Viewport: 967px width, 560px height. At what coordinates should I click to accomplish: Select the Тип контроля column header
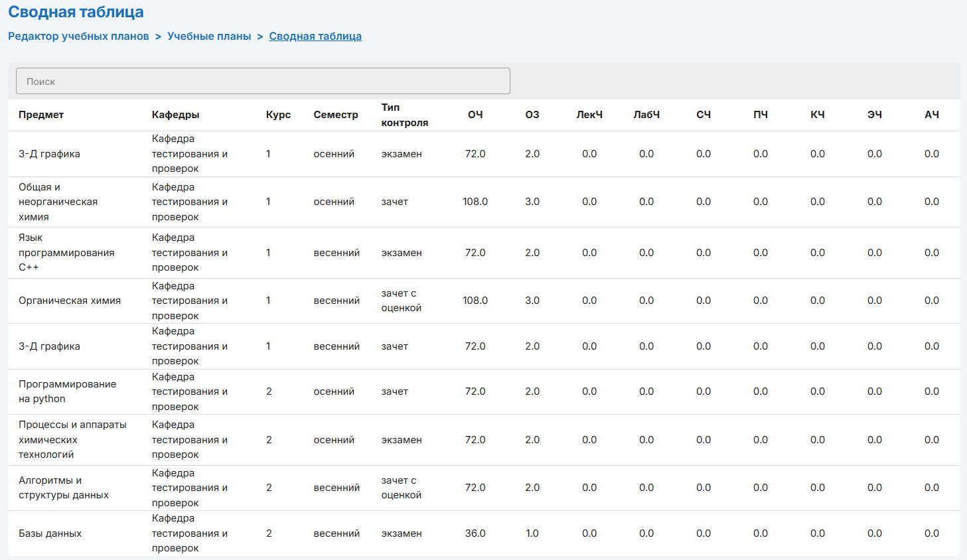(x=404, y=115)
